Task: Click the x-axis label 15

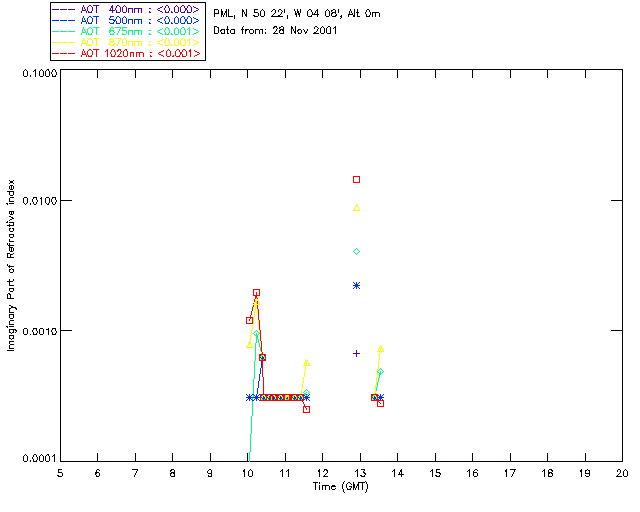Action: [435, 473]
